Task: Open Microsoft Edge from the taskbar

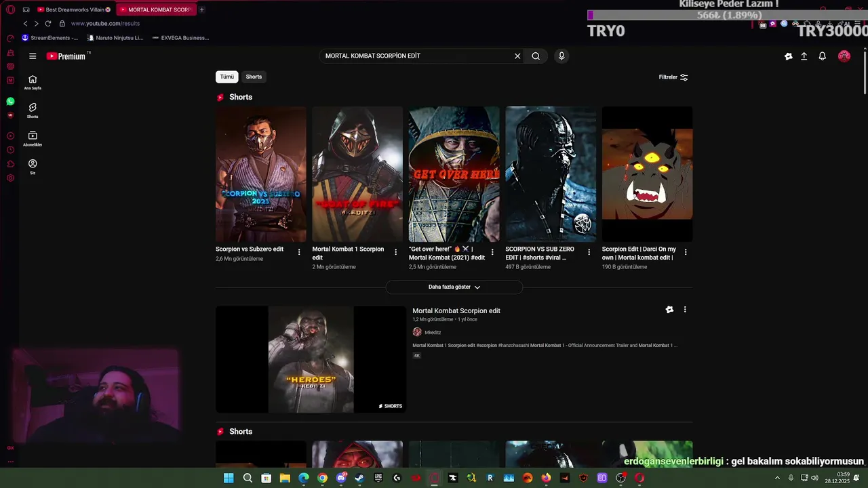Action: tap(304, 478)
